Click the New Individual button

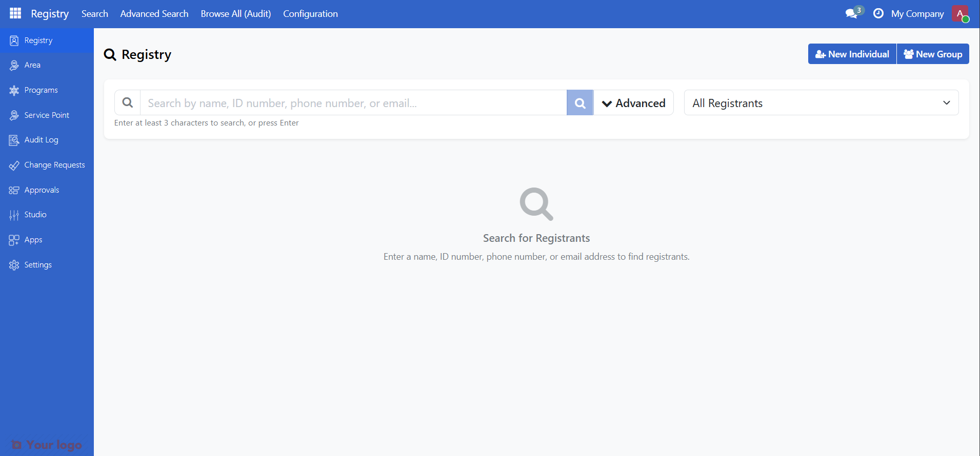coord(852,54)
